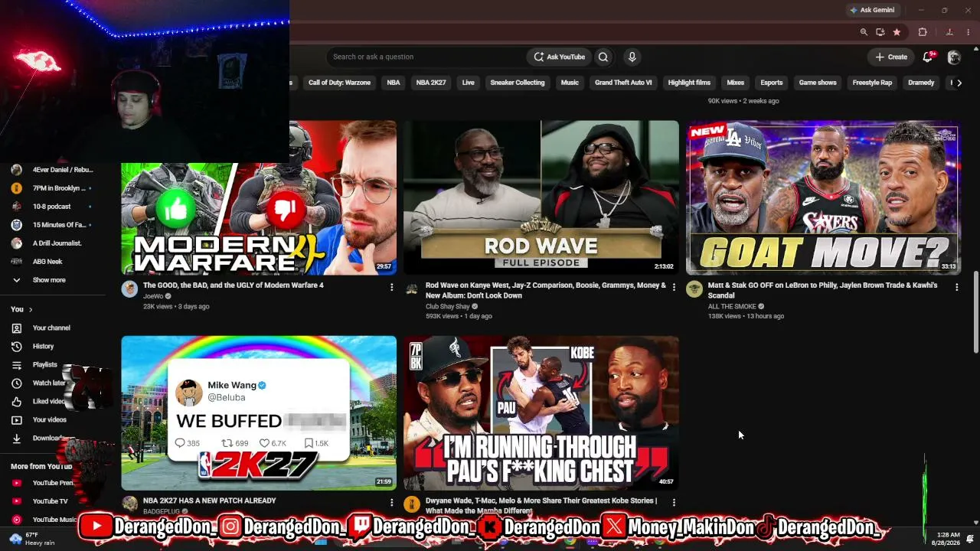The image size is (980, 551).
Task: Click the zoom magnifier in address bar
Action: (864, 32)
